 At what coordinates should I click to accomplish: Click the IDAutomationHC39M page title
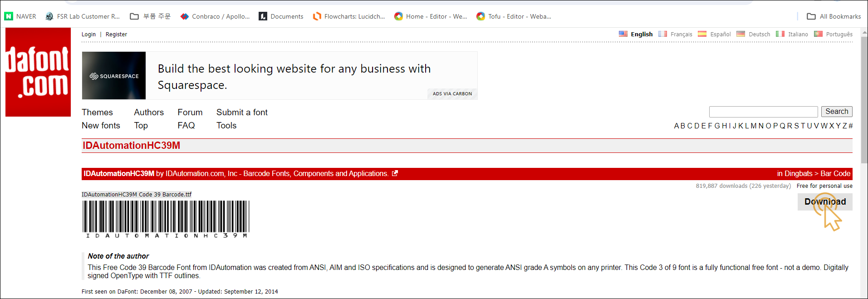(131, 145)
